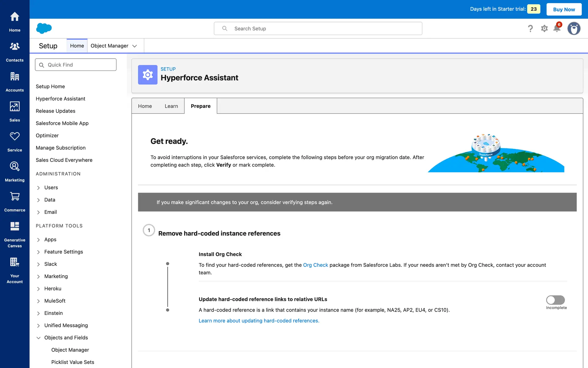Open the Org Check link
This screenshot has width=588, height=368.
tap(315, 265)
